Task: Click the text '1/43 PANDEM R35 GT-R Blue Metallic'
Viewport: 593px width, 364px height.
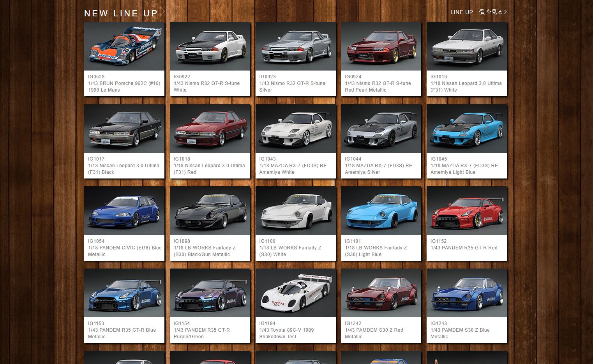Action: (122, 333)
